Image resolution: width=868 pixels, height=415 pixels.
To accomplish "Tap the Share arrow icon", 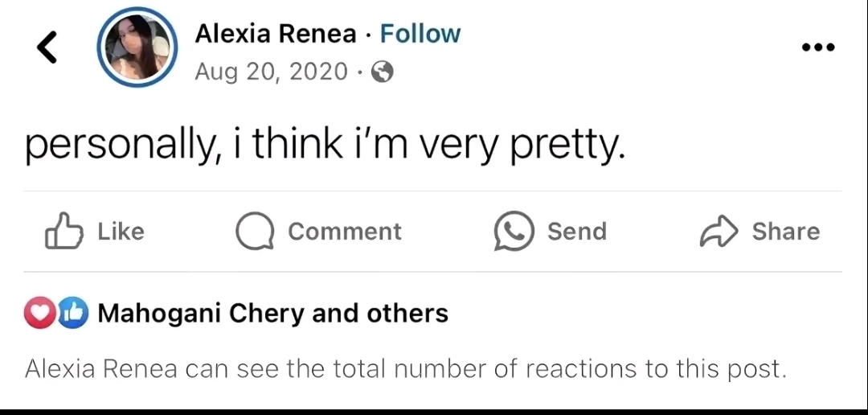I will click(x=717, y=232).
